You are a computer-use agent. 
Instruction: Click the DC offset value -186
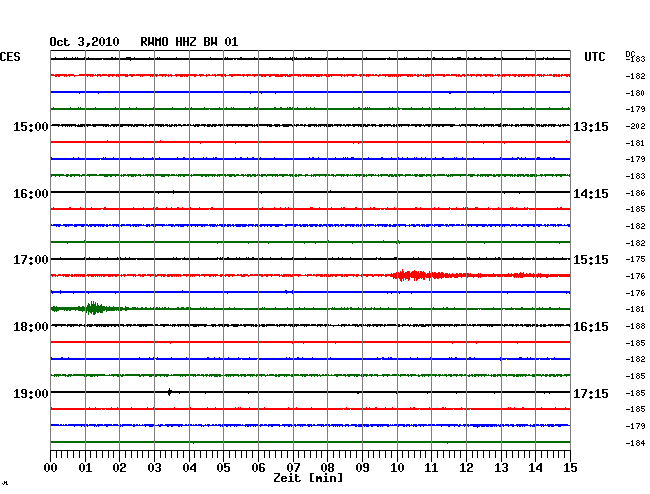coord(635,193)
